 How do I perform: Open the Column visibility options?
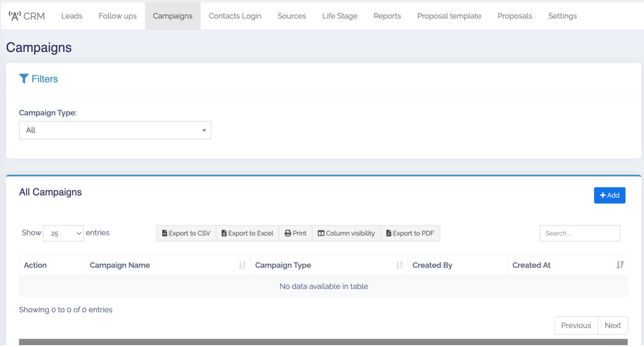[346, 233]
